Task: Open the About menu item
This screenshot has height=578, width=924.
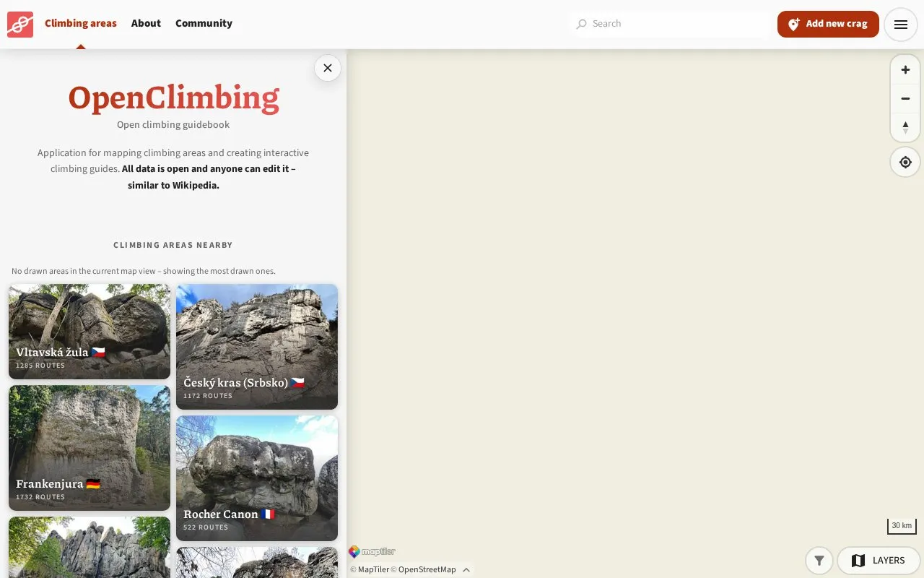Action: pyautogui.click(x=146, y=23)
